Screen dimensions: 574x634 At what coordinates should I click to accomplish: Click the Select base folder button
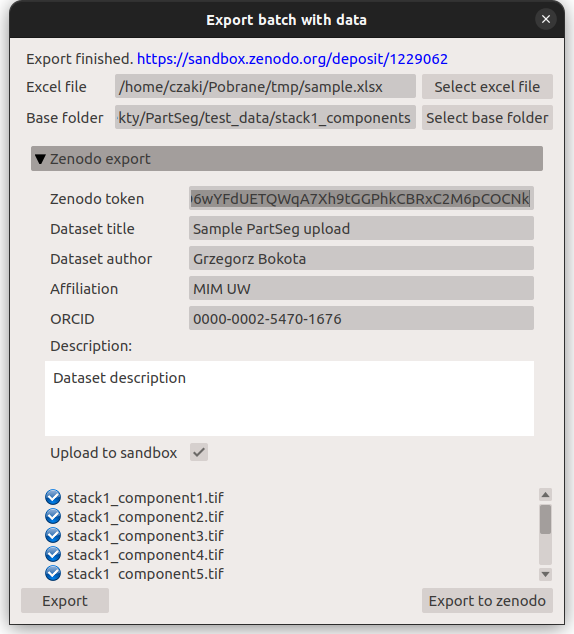point(487,118)
